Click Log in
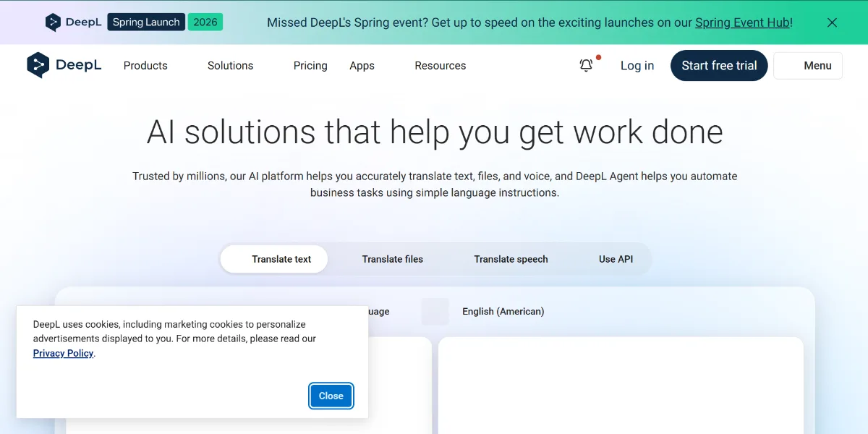This screenshot has height=434, width=868. point(637,66)
